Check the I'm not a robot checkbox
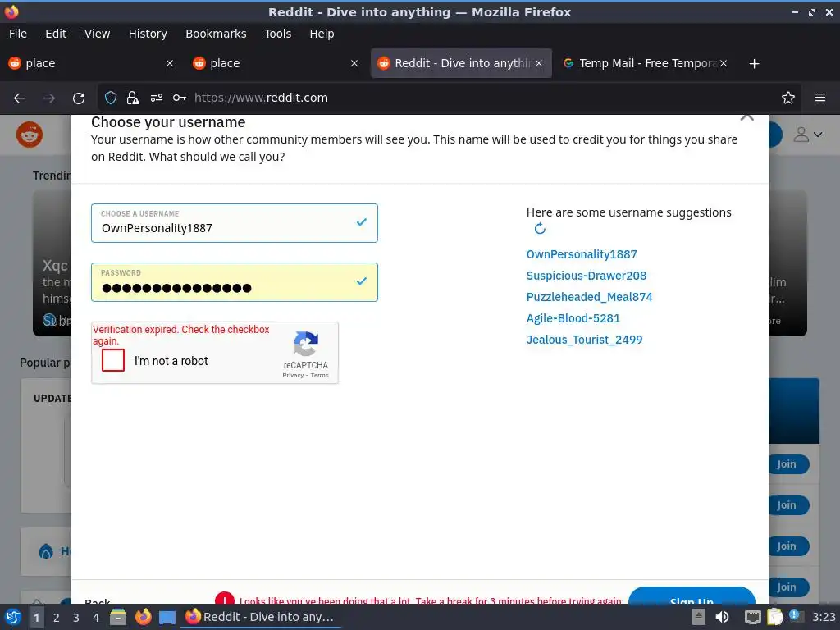This screenshot has width=840, height=630. [113, 361]
